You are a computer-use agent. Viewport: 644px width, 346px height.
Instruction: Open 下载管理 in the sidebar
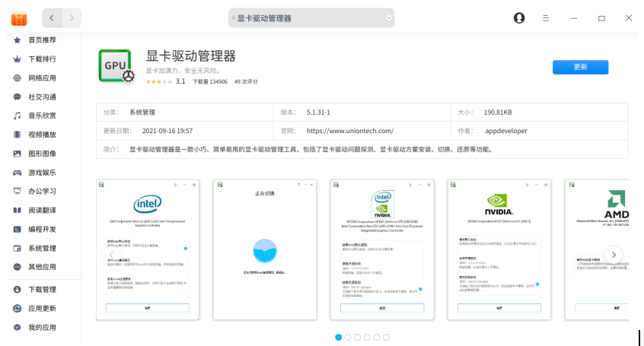point(42,290)
